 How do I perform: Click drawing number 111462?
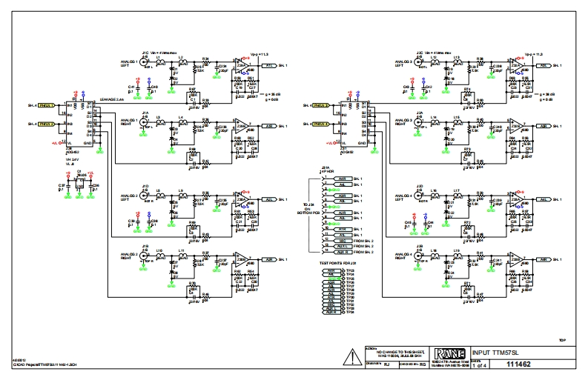pyautogui.click(x=519, y=365)
